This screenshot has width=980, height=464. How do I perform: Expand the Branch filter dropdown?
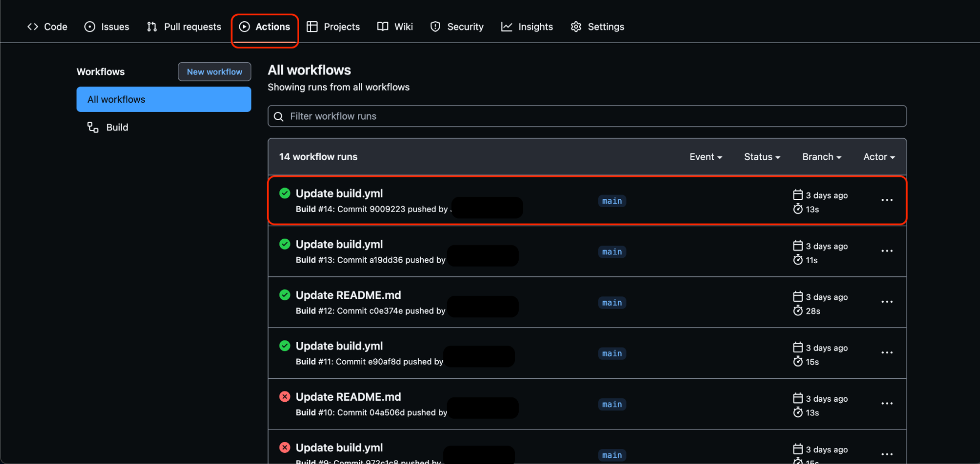click(x=822, y=157)
